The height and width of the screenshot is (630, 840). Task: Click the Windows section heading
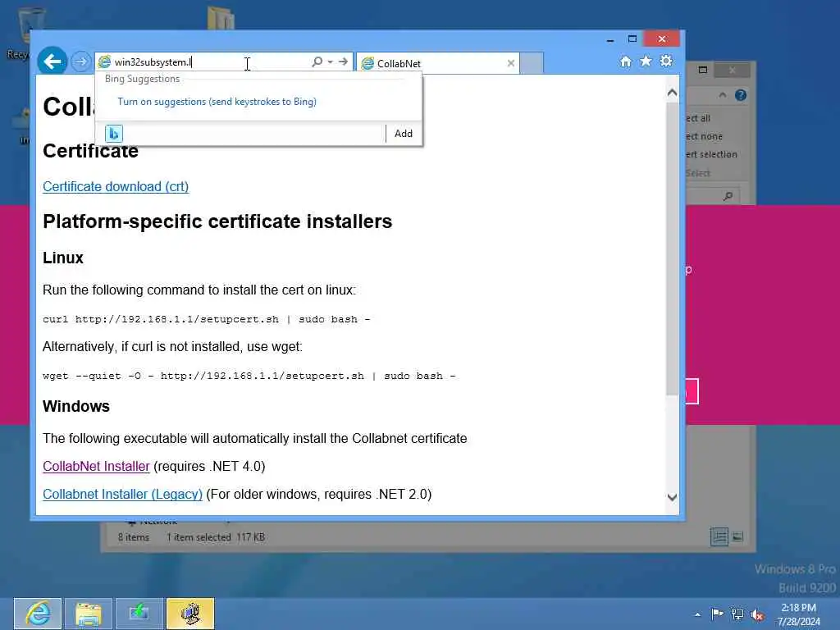tap(76, 406)
